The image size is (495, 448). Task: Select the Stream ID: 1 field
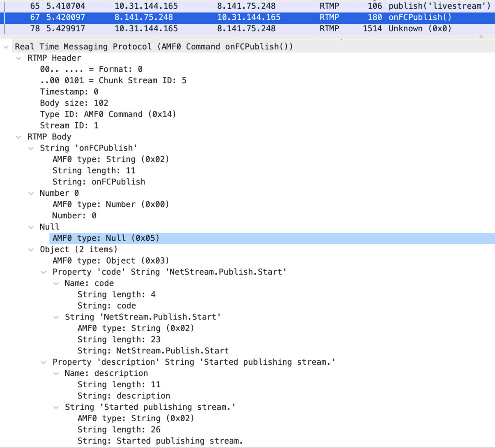tap(69, 125)
